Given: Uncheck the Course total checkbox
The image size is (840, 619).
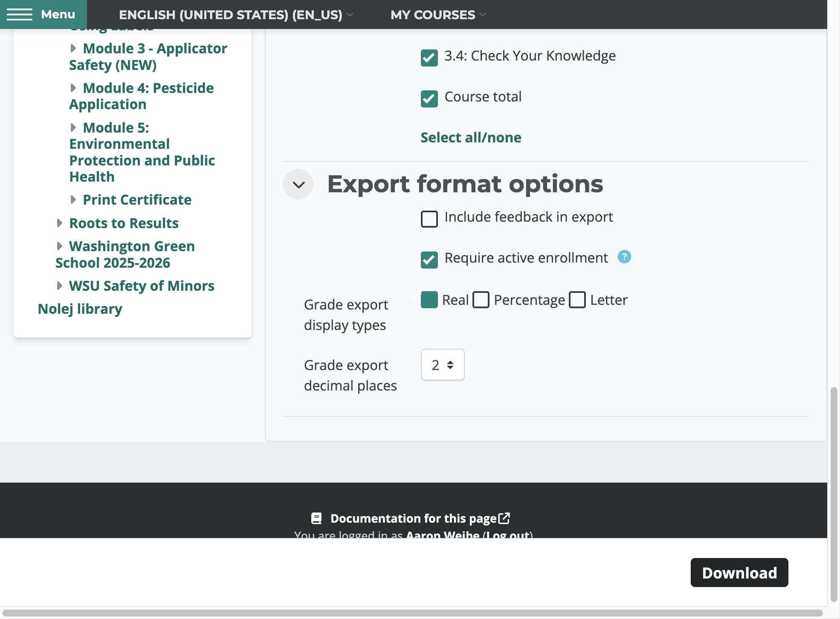Looking at the screenshot, I should point(429,99).
